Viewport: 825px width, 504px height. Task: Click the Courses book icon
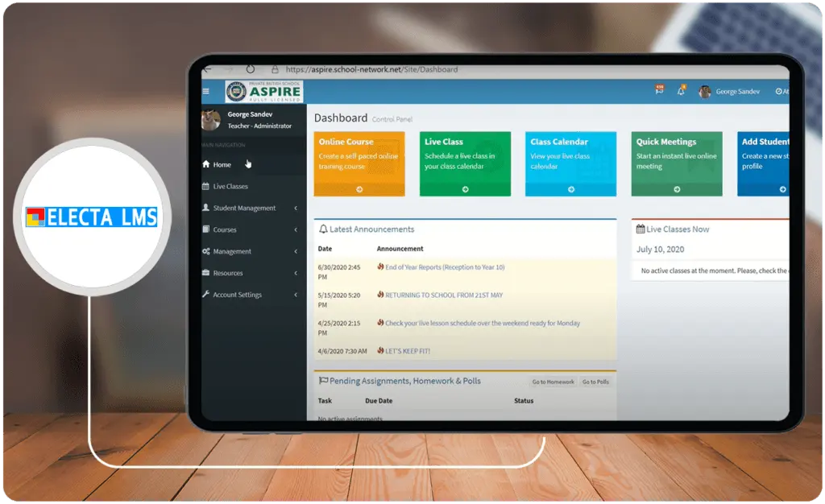pos(205,229)
